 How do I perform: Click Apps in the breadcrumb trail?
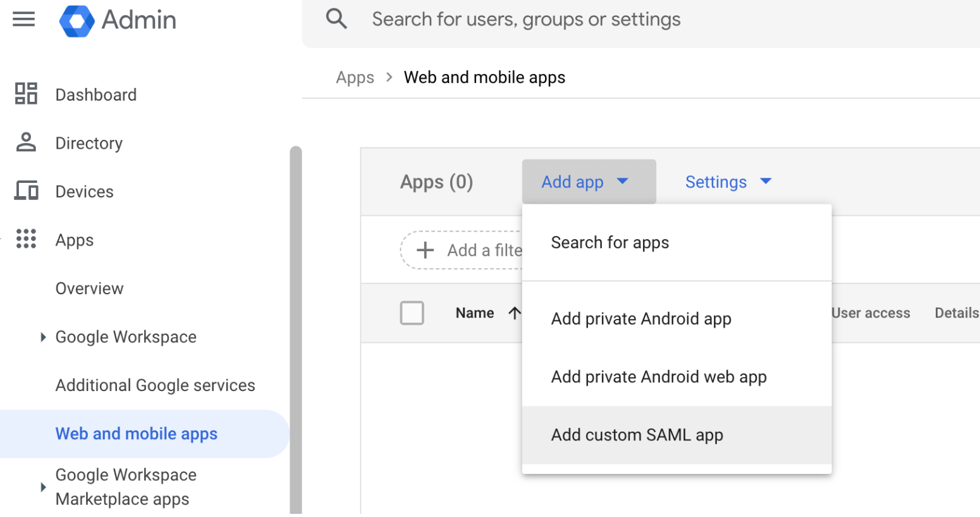tap(355, 77)
